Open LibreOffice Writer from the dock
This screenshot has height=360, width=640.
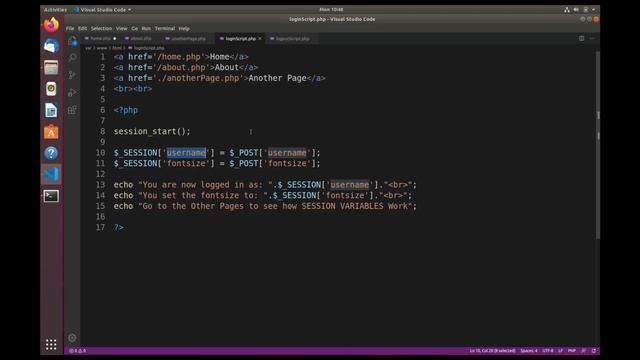pyautogui.click(x=51, y=111)
